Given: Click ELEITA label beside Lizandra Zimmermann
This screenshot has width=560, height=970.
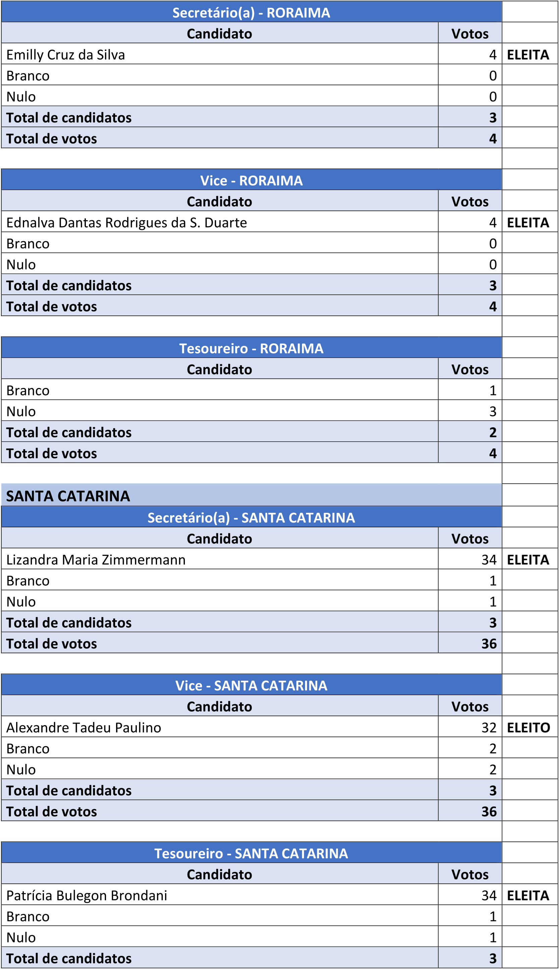Looking at the screenshot, I should tap(528, 560).
